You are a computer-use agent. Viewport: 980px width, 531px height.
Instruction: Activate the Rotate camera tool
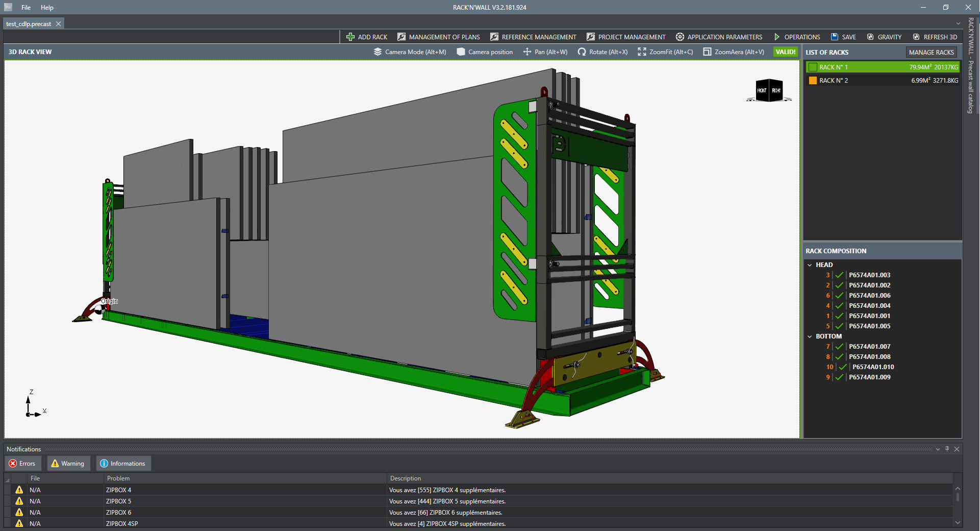pos(602,52)
